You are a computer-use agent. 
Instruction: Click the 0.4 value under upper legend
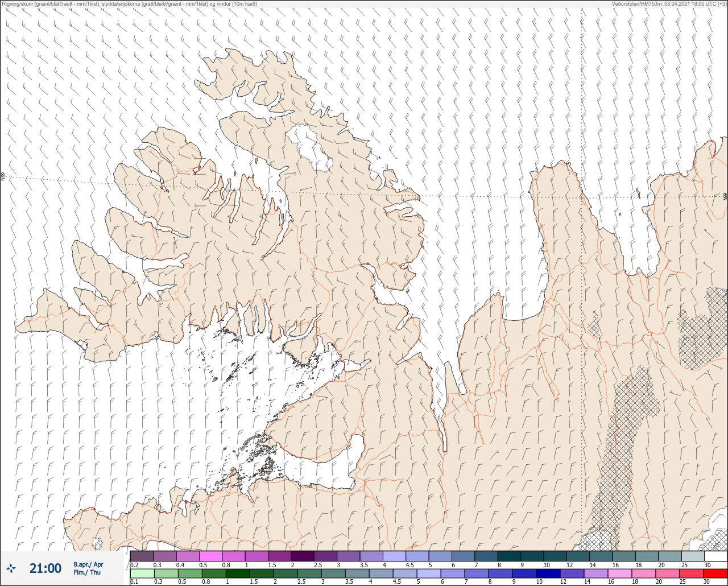click(180, 565)
